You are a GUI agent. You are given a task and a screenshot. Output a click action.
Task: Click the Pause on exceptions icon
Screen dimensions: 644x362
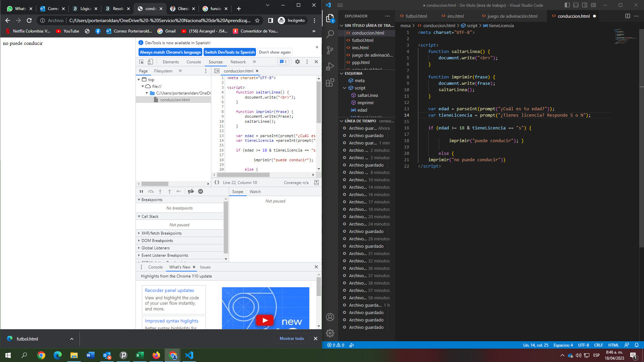201,191
